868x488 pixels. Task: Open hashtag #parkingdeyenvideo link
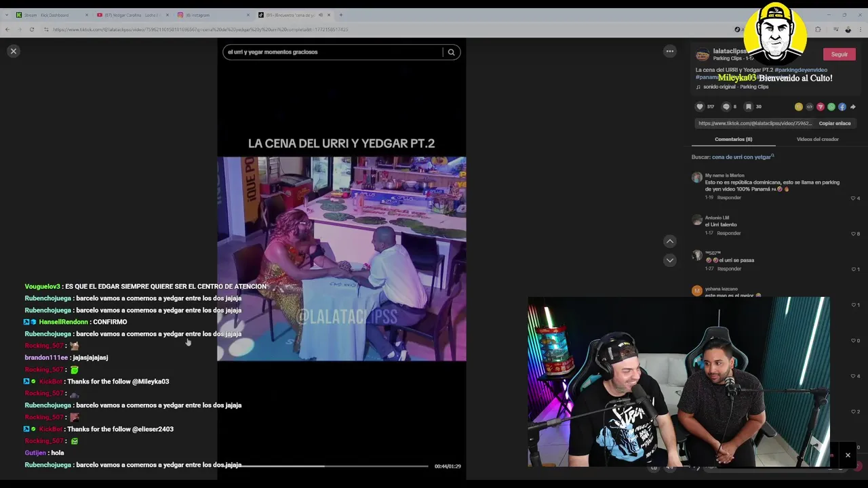point(801,70)
